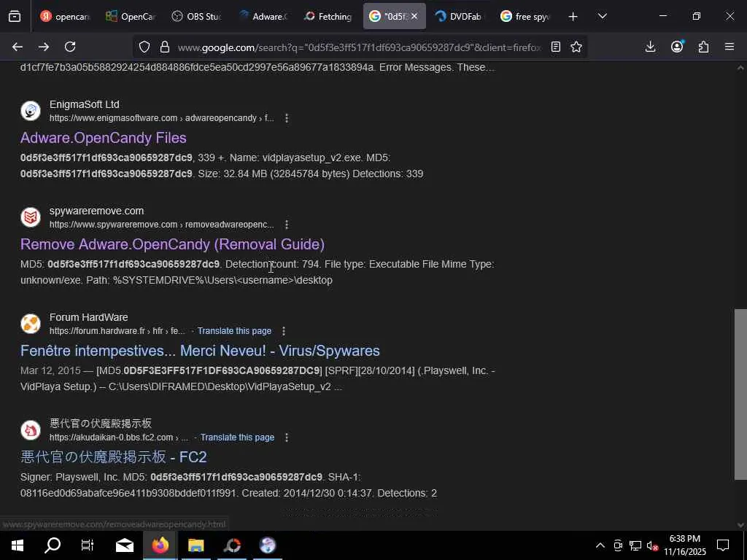Open more options for EnigmaSoft result
This screenshot has width=747, height=560.
(x=286, y=118)
